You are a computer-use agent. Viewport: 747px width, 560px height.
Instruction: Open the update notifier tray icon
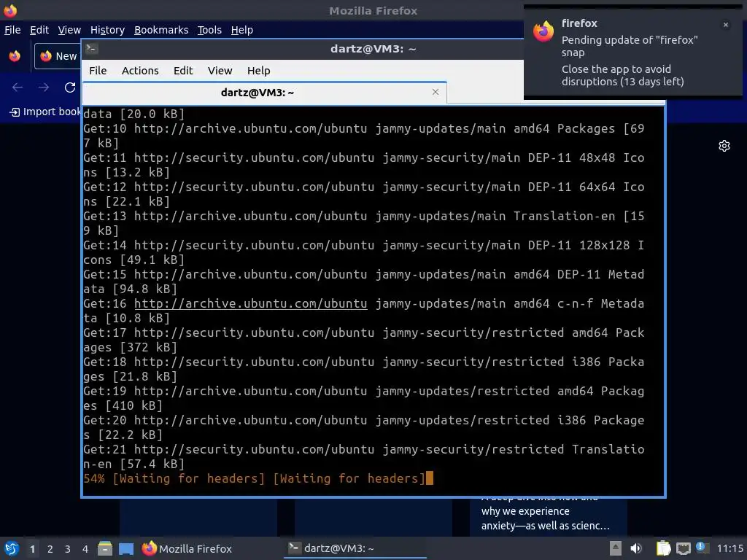[701, 548]
